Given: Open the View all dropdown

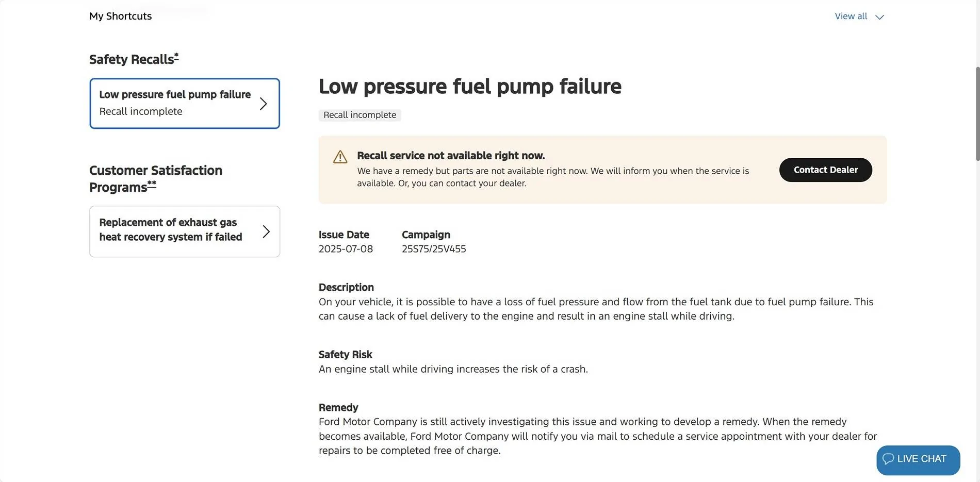Looking at the screenshot, I should [x=851, y=16].
